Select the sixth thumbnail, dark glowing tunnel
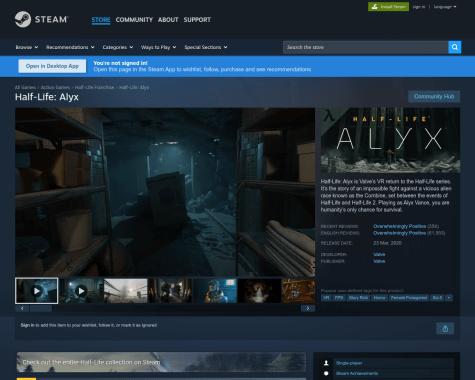This screenshot has width=475, height=380. (x=260, y=291)
